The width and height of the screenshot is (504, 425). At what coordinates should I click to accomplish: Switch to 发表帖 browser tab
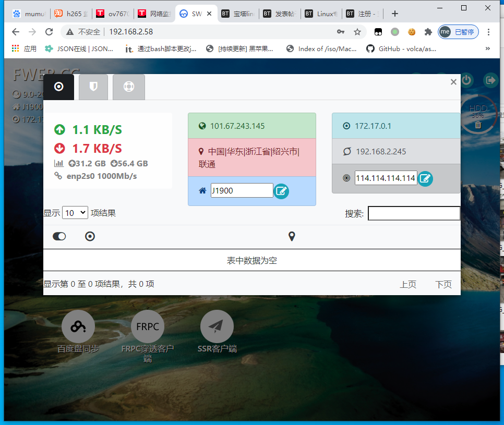(x=280, y=14)
